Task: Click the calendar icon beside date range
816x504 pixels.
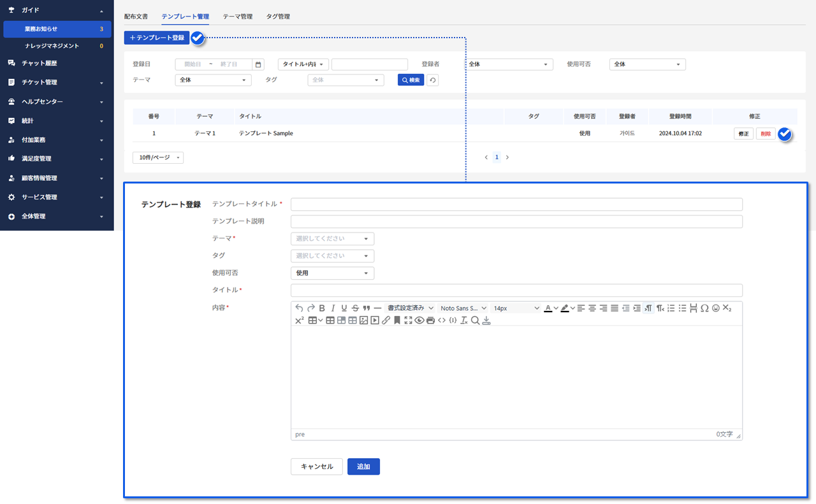Action: click(258, 64)
